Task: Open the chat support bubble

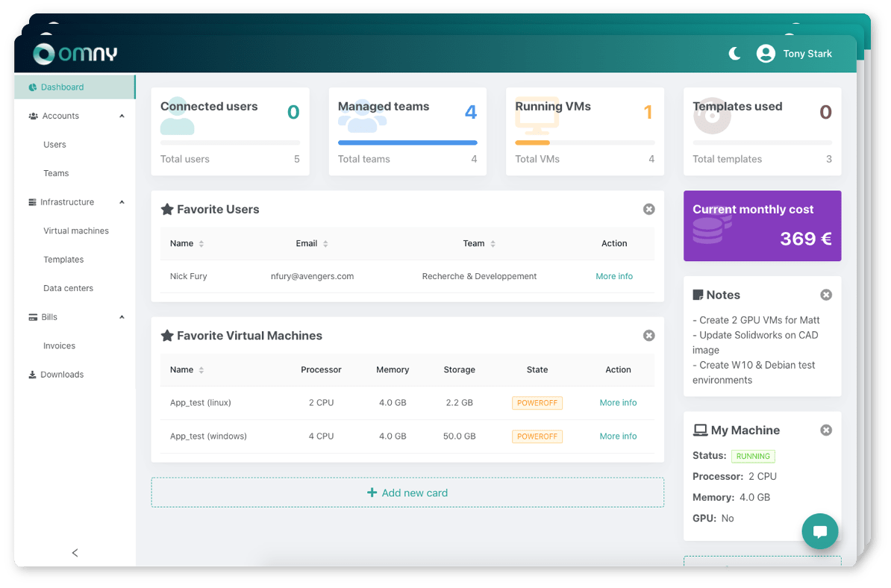Action: pos(819,531)
